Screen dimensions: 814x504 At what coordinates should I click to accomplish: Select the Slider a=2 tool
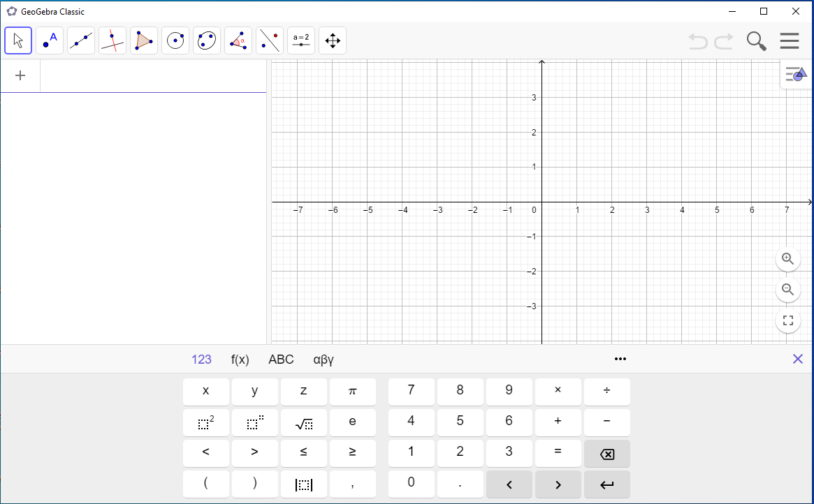(x=301, y=40)
